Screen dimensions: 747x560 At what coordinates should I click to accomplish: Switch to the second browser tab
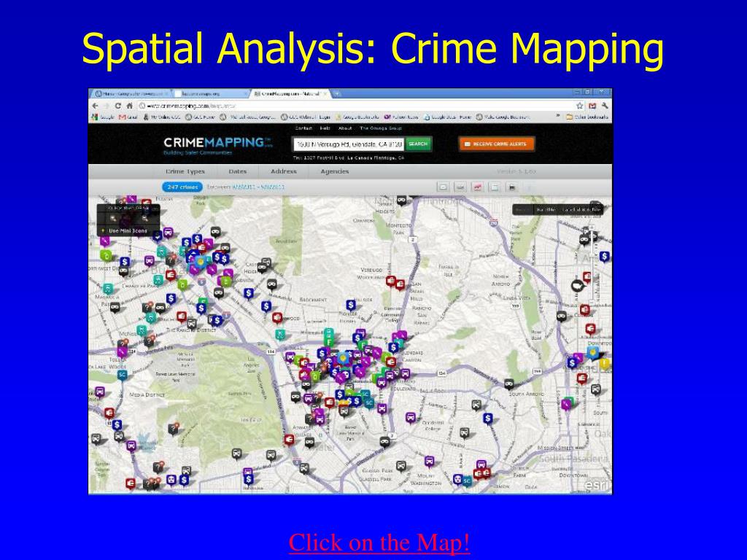click(209, 94)
